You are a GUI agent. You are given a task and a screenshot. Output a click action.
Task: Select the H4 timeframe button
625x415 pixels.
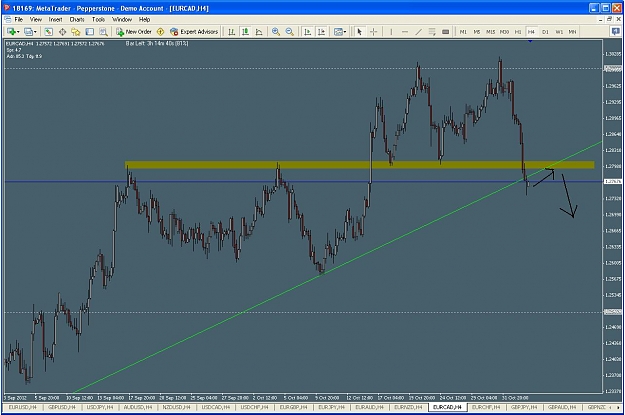(x=531, y=32)
